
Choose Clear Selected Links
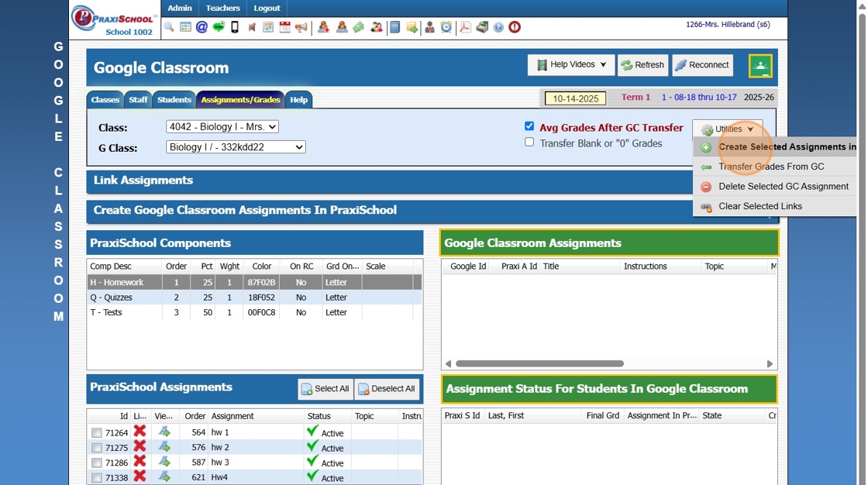(775, 206)
